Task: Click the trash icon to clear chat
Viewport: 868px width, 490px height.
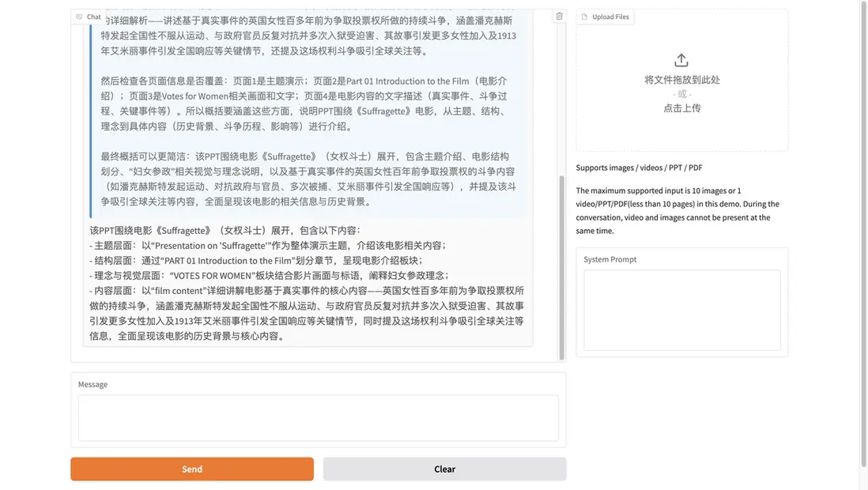Action: [559, 17]
